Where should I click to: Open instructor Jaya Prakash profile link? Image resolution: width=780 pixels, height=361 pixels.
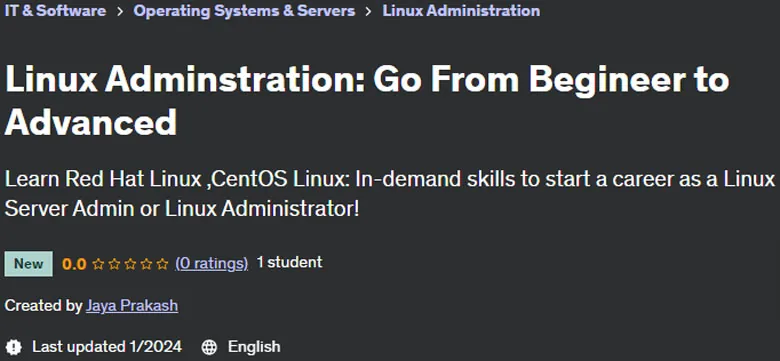[132, 305]
